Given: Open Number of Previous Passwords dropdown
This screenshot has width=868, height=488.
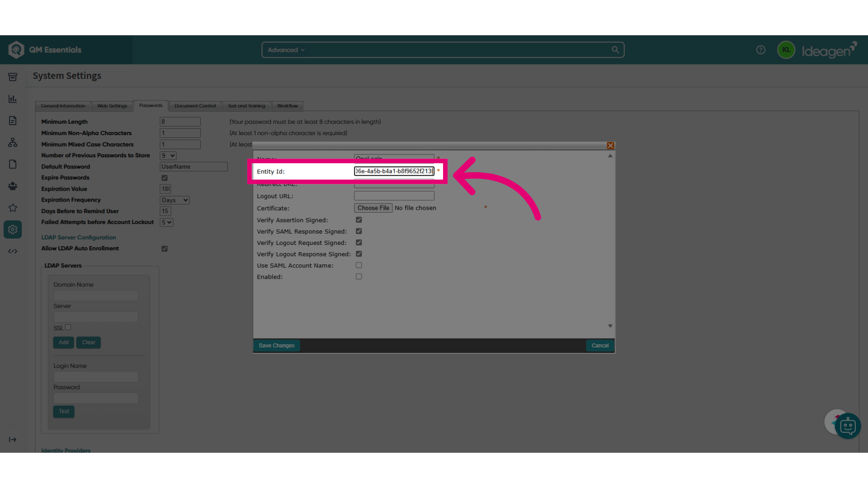Looking at the screenshot, I should coord(168,155).
